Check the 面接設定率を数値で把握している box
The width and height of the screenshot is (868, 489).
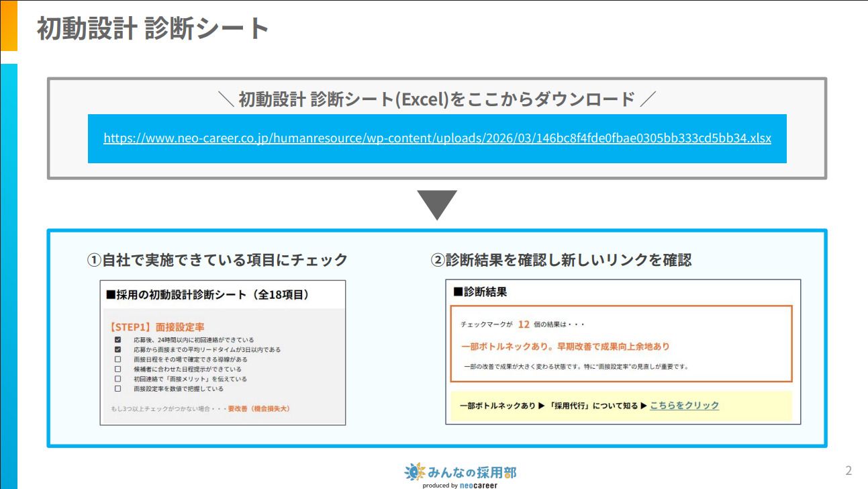tap(117, 389)
